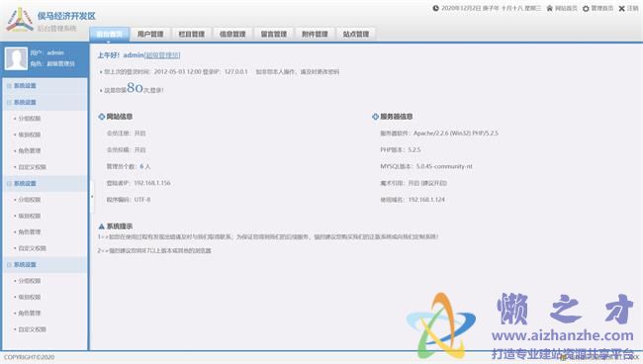The height and width of the screenshot is (364, 643).
Task: Open the 网站首页 link in the header
Action: coord(566,8)
